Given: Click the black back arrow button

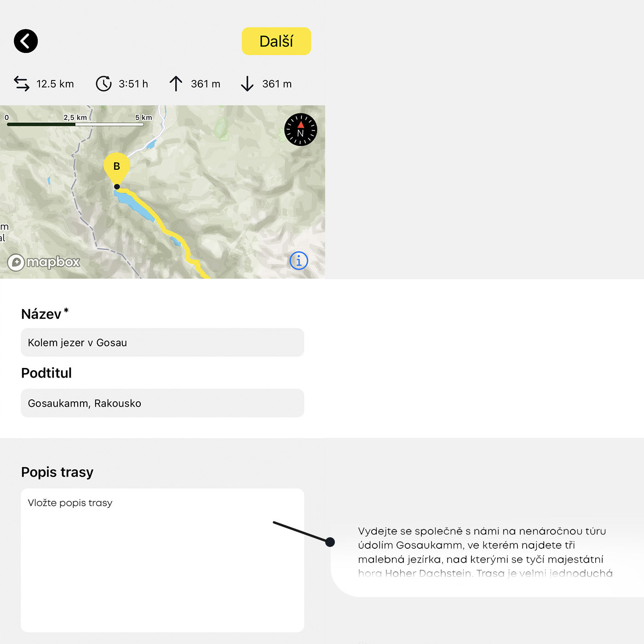Looking at the screenshot, I should tap(26, 41).
